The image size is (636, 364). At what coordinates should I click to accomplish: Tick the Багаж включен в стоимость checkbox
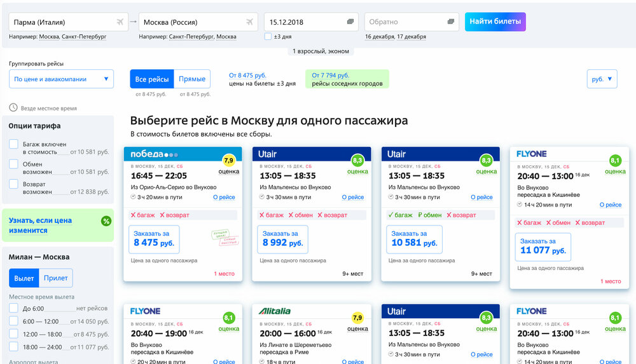pos(14,144)
